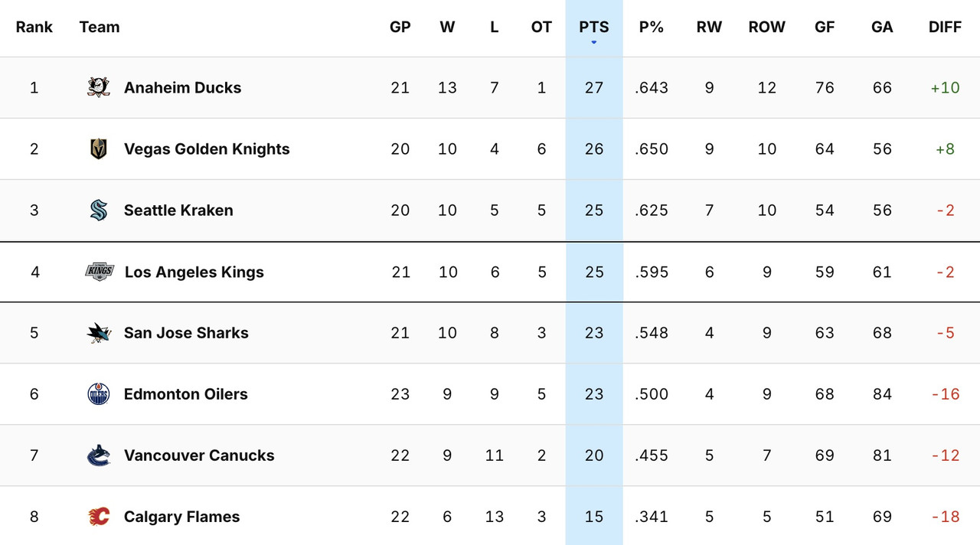Sort standings by the DIFF column
The image size is (980, 545).
945,27
